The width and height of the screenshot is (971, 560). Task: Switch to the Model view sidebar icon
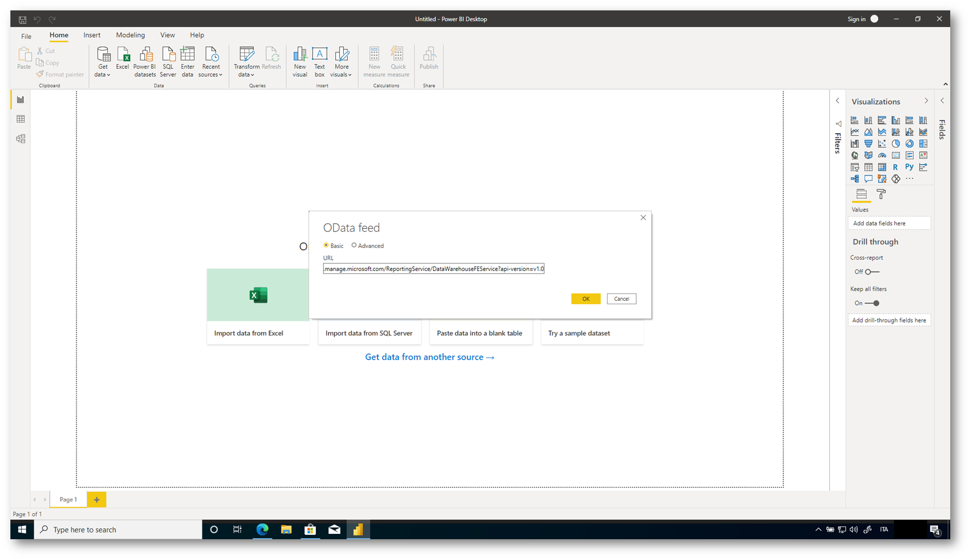21,139
